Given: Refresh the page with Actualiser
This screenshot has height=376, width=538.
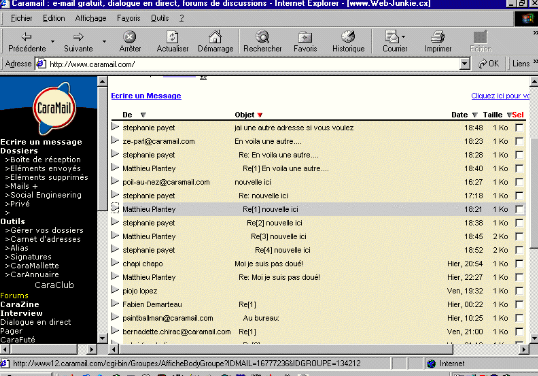Looking at the screenshot, I should 172,42.
